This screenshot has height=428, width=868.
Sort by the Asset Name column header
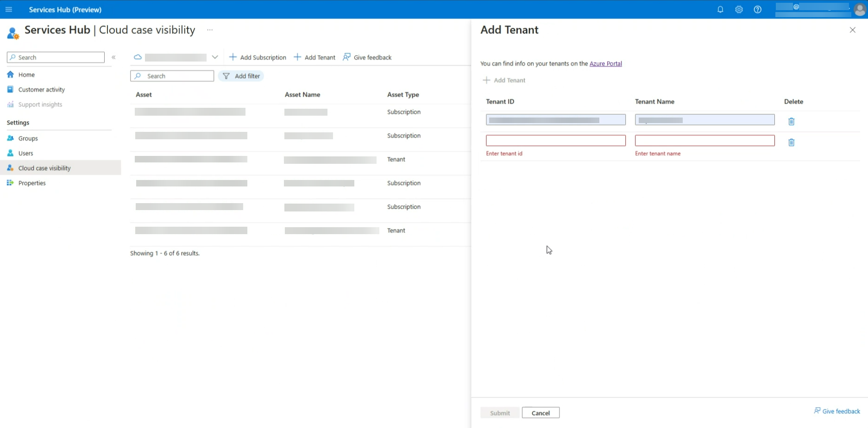[302, 94]
